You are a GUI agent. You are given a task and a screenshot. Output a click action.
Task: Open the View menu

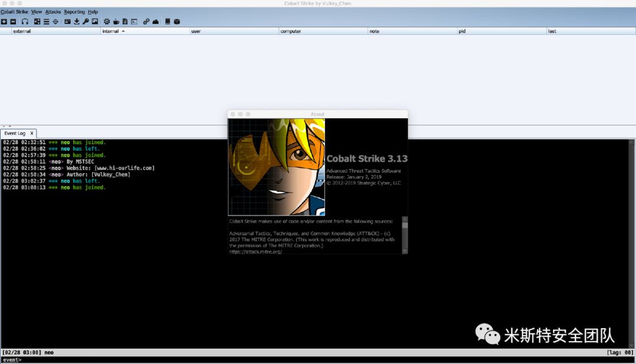(x=37, y=12)
